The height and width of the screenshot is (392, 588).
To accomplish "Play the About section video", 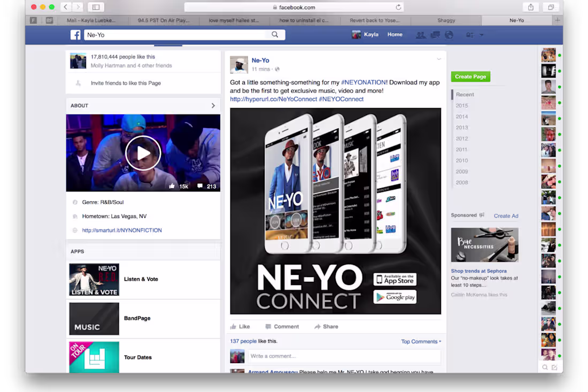I will [x=143, y=153].
